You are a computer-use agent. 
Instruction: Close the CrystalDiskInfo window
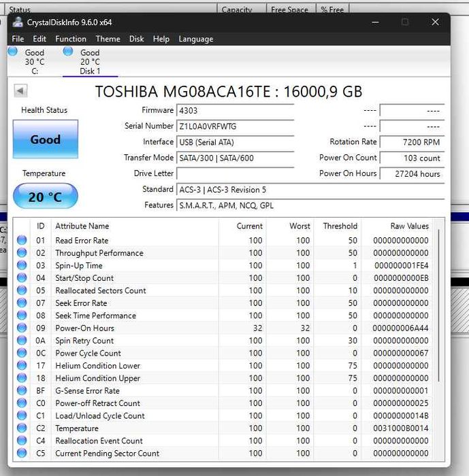(435, 22)
